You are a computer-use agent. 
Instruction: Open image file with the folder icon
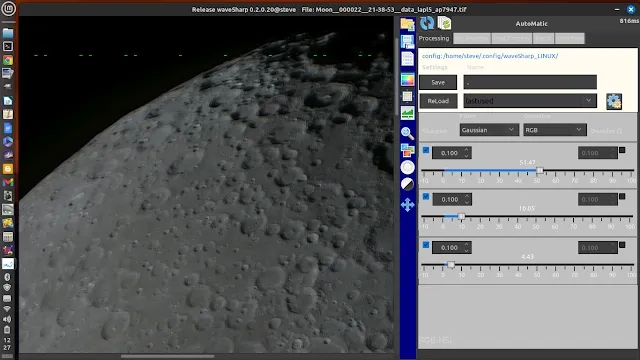click(x=407, y=24)
